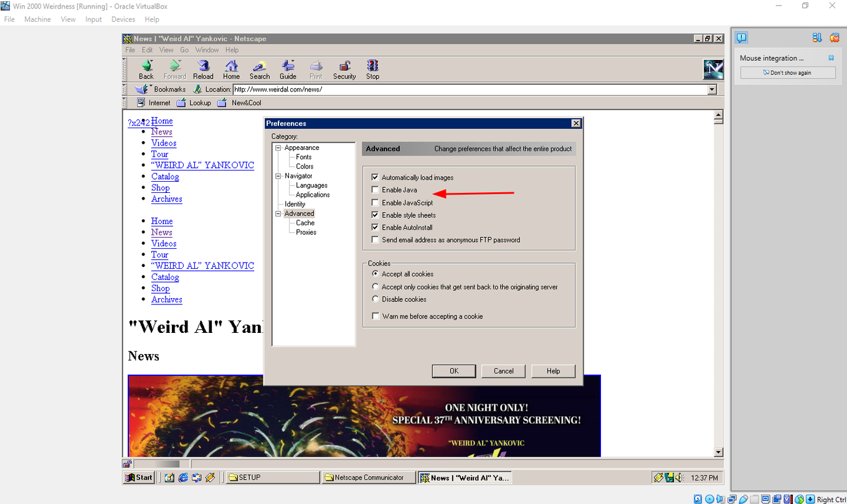Click VirtualBox notification center icon
Screen dimensions: 847x504
(741, 38)
